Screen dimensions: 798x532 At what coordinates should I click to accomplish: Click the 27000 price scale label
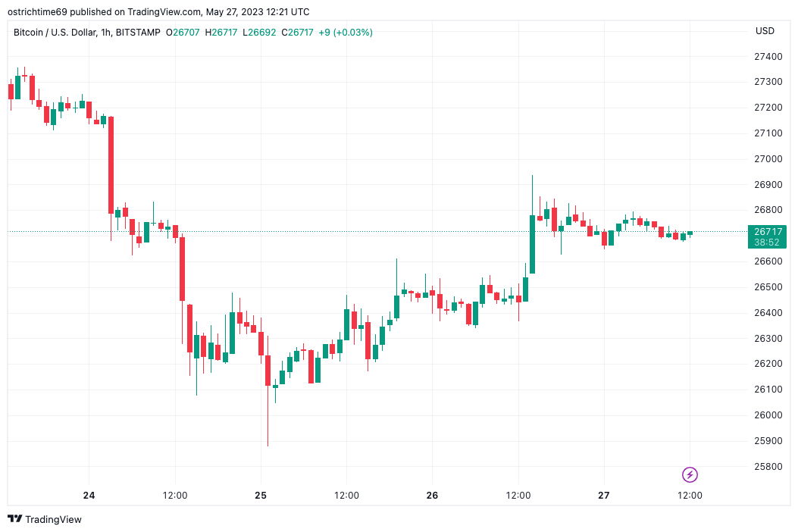coord(768,159)
